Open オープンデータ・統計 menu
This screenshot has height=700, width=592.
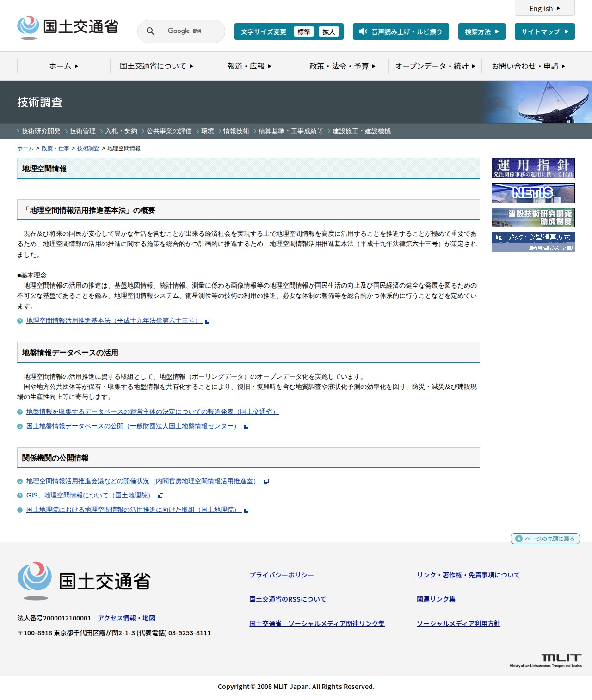tap(435, 66)
